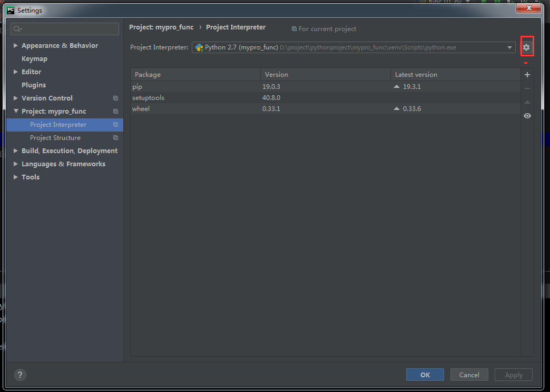550x392 pixels.
Task: Click the OK button
Action: tap(425, 375)
